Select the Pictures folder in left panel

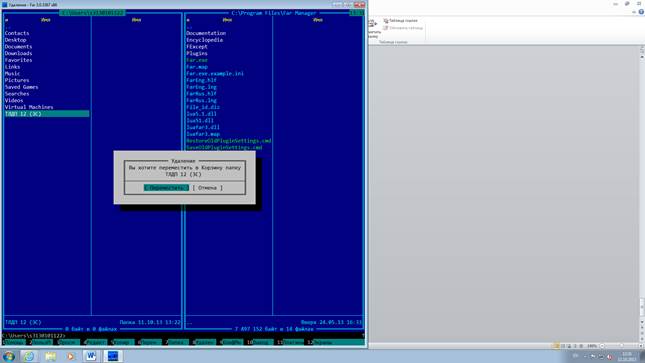[x=17, y=80]
